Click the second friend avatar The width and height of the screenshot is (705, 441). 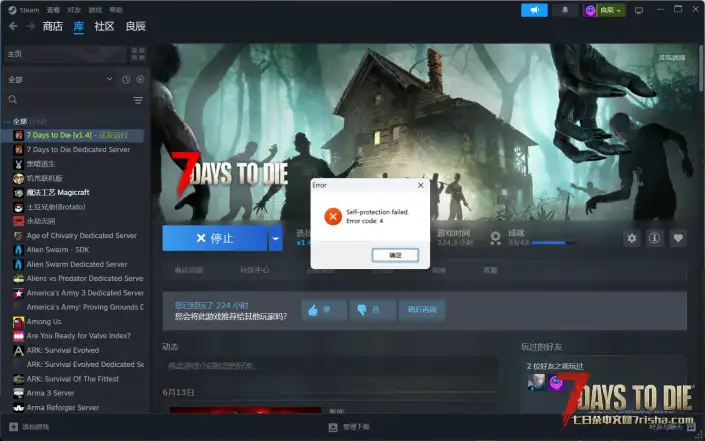coord(556,382)
